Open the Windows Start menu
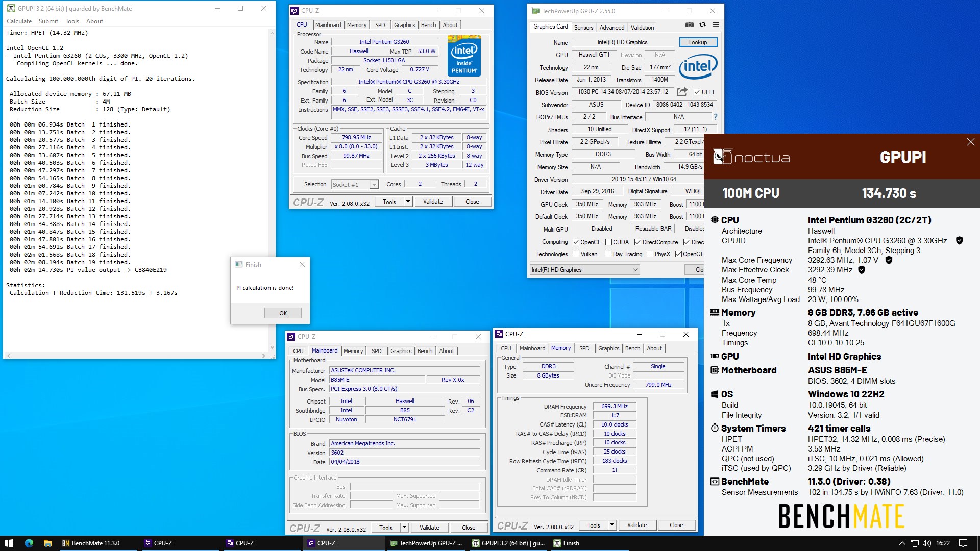Screen dimensions: 980x551 (x=9, y=543)
